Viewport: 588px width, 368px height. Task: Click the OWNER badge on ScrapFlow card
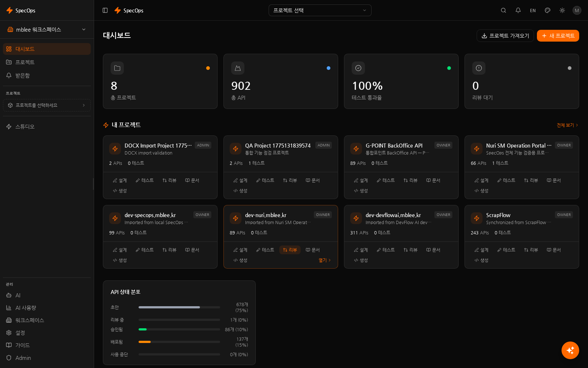point(564,215)
